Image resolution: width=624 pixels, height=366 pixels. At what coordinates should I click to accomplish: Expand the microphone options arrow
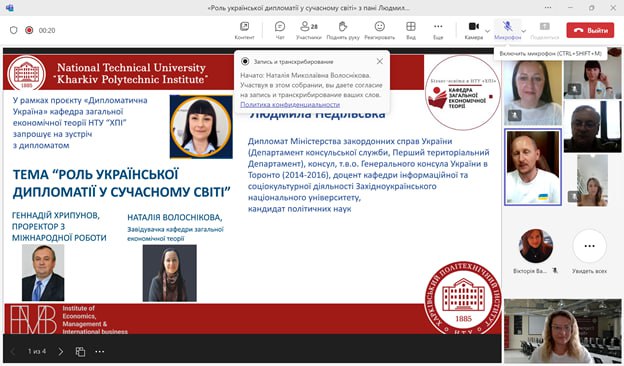pyautogui.click(x=524, y=31)
